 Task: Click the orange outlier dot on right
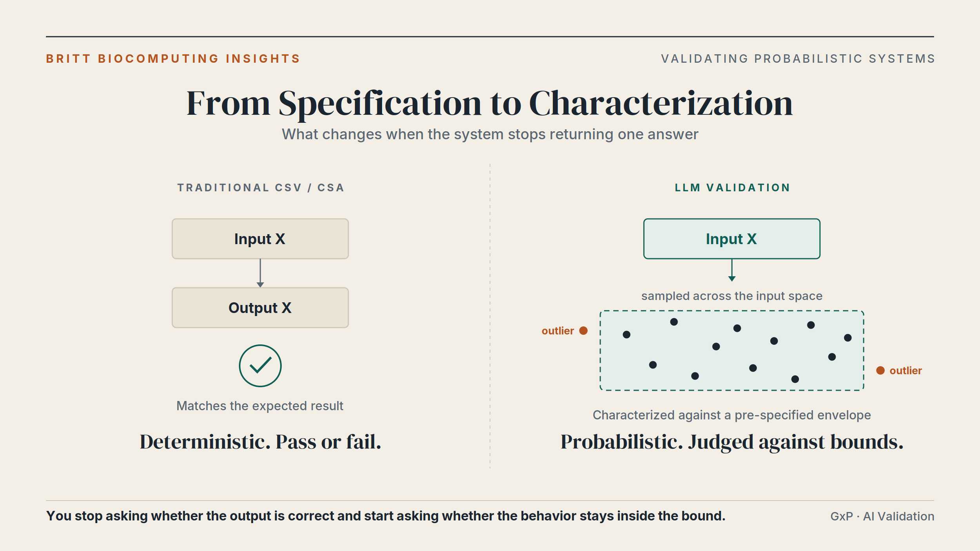point(880,370)
